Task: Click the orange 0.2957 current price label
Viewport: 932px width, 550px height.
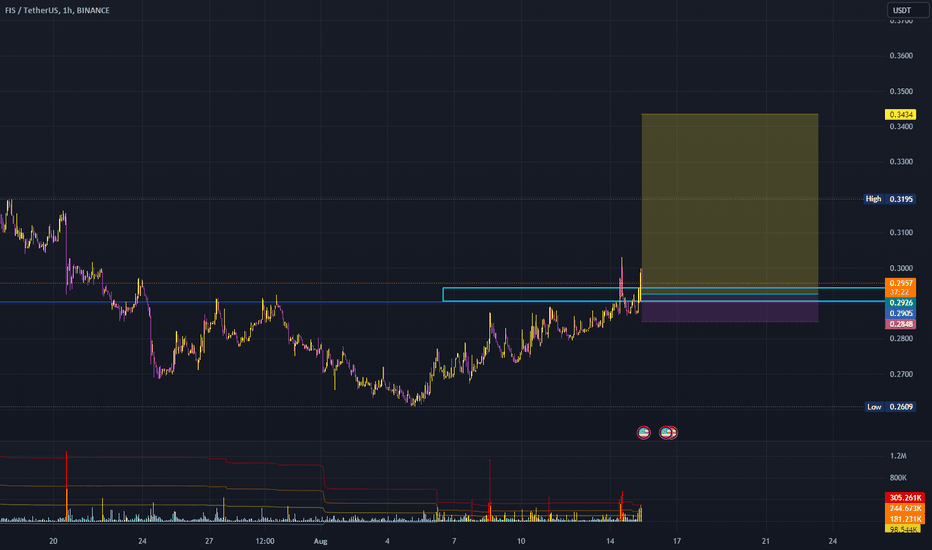Action: tap(900, 283)
